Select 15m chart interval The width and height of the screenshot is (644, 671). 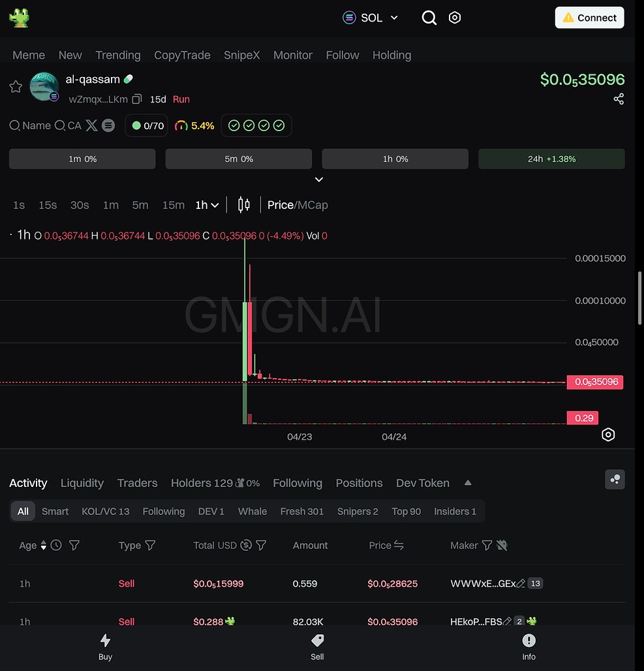174,206
